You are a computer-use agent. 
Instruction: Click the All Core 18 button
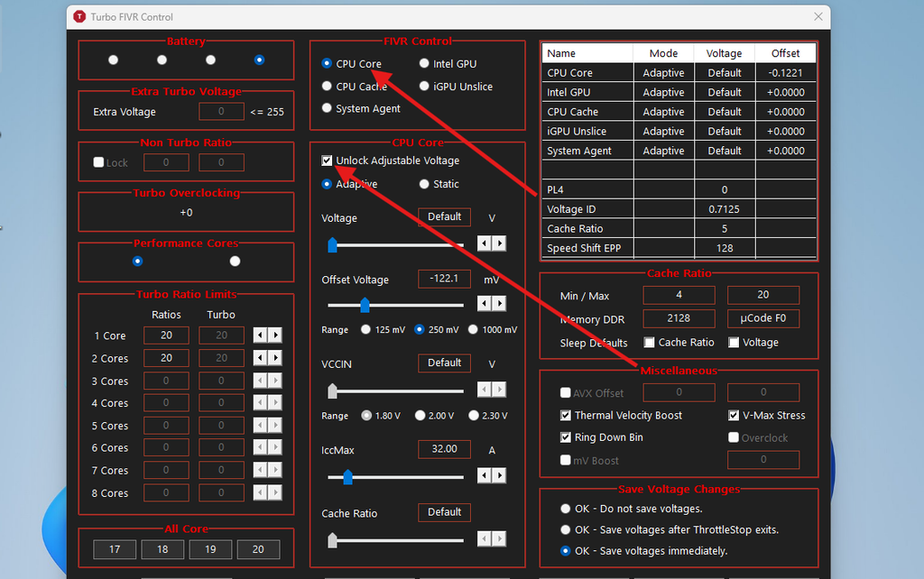click(x=162, y=549)
